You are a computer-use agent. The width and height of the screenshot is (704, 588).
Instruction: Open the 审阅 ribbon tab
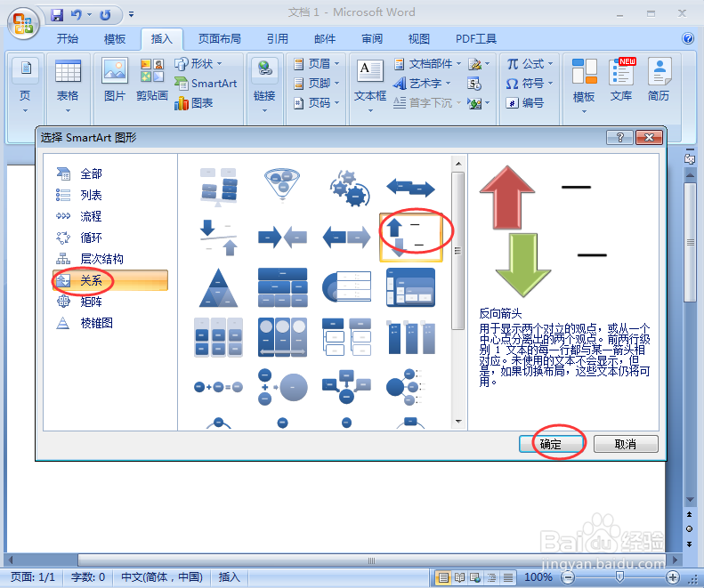point(372,38)
